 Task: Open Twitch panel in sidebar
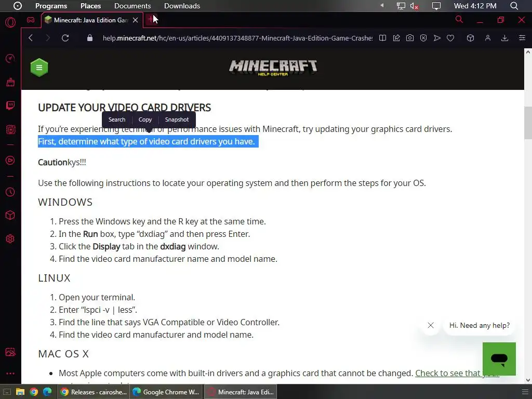click(10, 105)
